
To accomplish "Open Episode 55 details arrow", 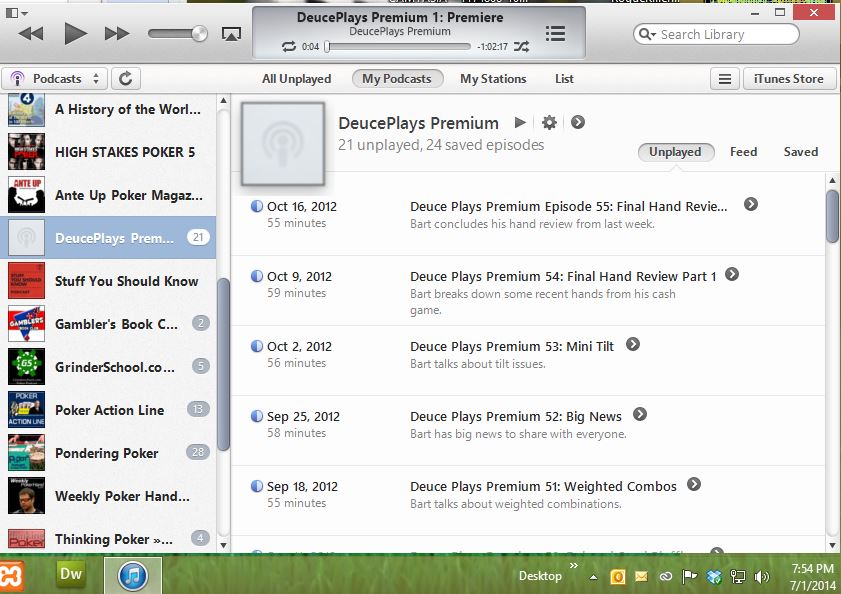I will point(750,203).
